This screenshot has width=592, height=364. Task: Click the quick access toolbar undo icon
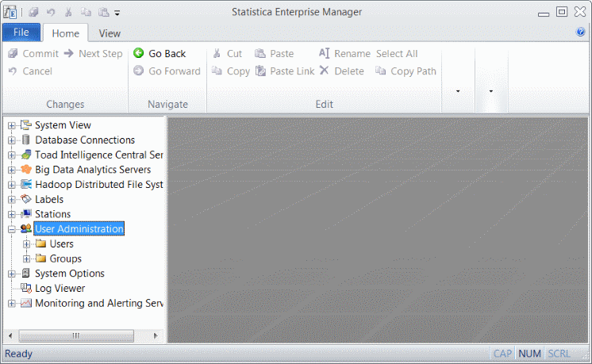point(51,13)
